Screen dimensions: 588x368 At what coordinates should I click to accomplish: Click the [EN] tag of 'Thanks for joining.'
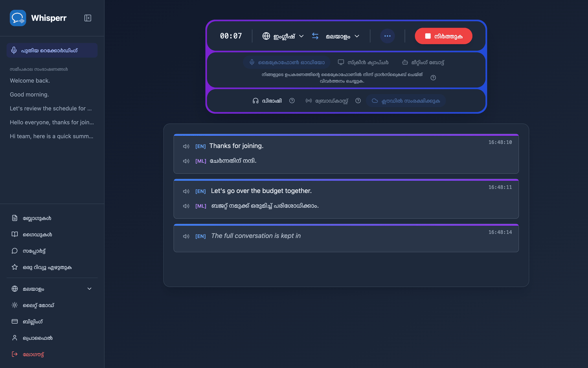pyautogui.click(x=200, y=146)
